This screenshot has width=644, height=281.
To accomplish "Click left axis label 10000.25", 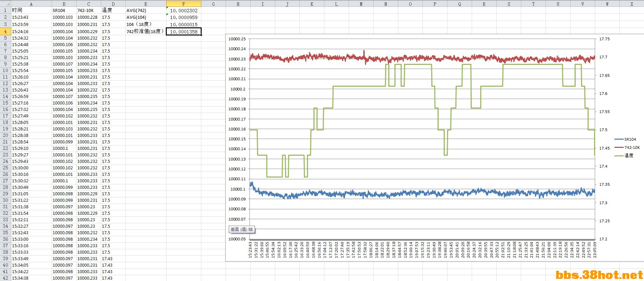I will (x=237, y=39).
